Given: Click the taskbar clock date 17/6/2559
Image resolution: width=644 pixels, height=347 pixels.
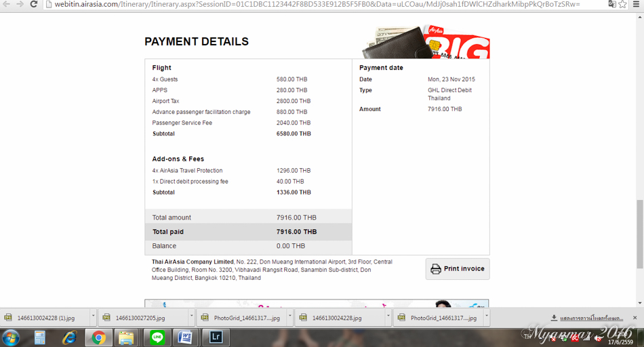Looking at the screenshot, I should point(620,342).
